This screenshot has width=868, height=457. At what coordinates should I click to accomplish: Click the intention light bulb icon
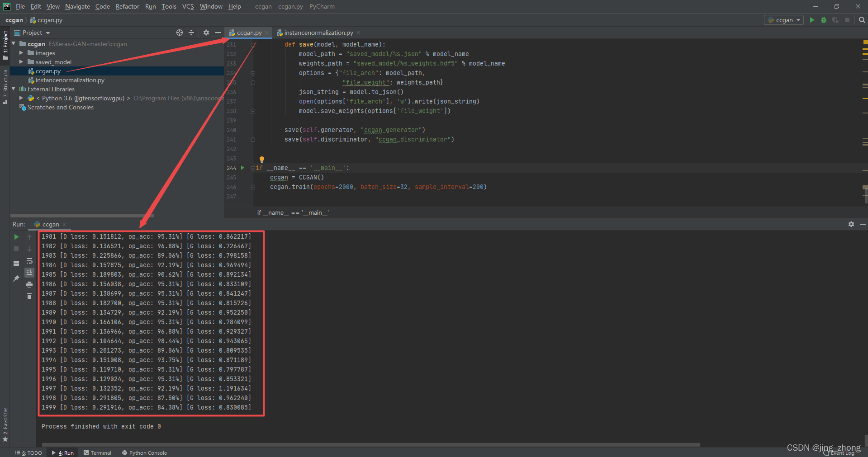(x=261, y=159)
